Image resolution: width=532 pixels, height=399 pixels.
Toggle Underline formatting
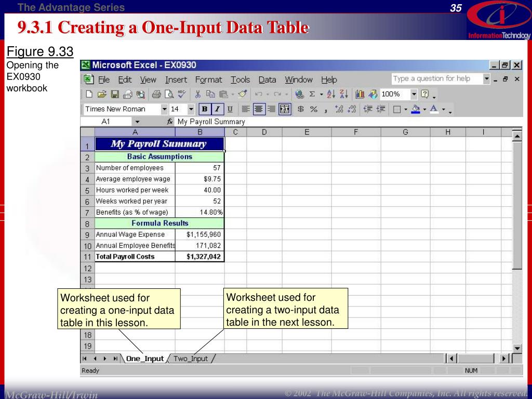pyautogui.click(x=230, y=109)
